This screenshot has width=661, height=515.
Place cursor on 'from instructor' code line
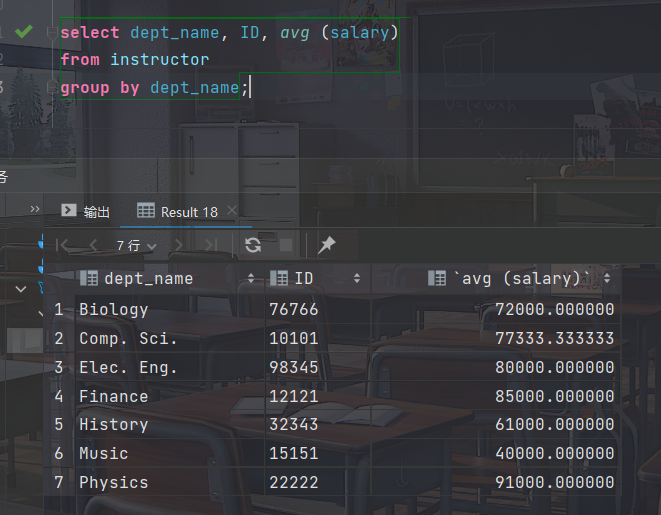coord(135,59)
